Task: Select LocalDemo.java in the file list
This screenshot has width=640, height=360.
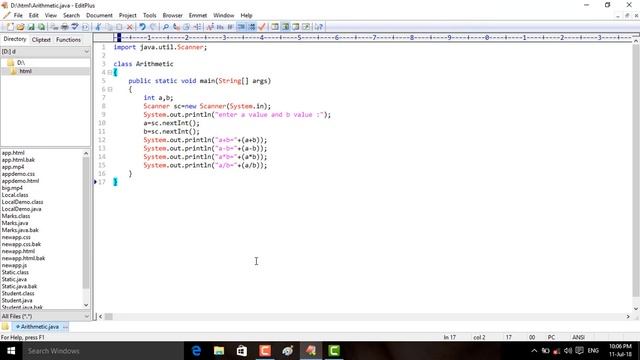Action: [x=22, y=209]
